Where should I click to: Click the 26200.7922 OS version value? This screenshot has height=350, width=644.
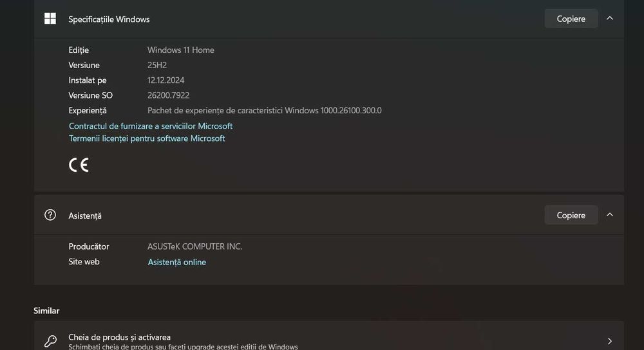point(168,95)
